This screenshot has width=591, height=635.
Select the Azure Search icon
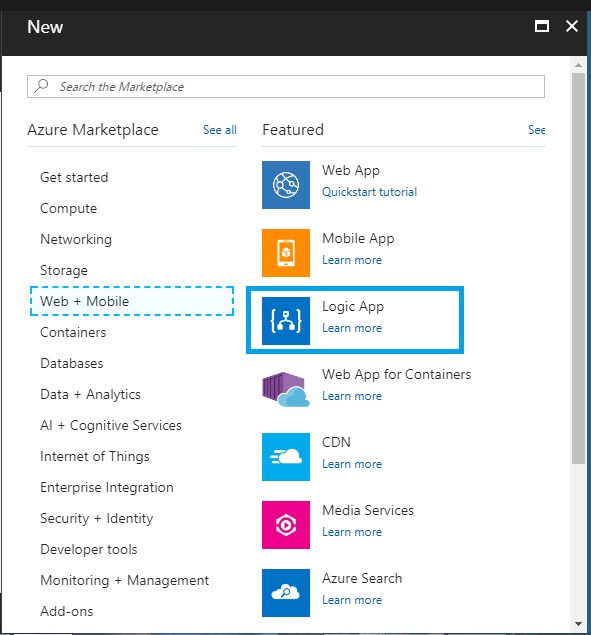pos(286,593)
